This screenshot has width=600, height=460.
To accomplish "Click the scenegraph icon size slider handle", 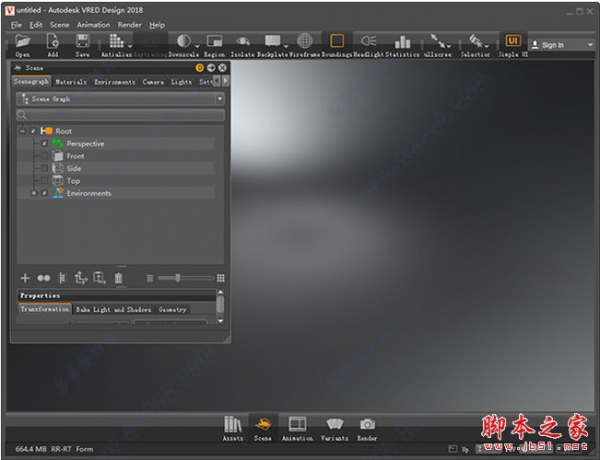I will pos(178,278).
